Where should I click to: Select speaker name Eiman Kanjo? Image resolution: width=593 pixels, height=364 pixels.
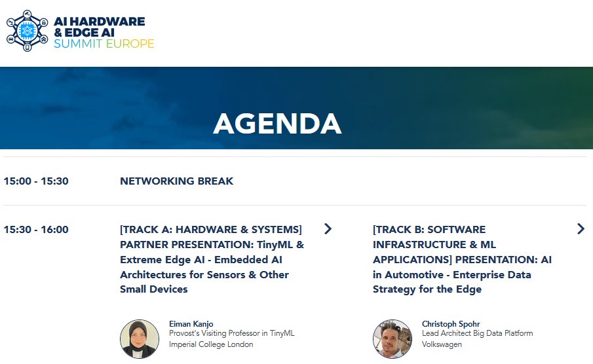click(x=191, y=324)
